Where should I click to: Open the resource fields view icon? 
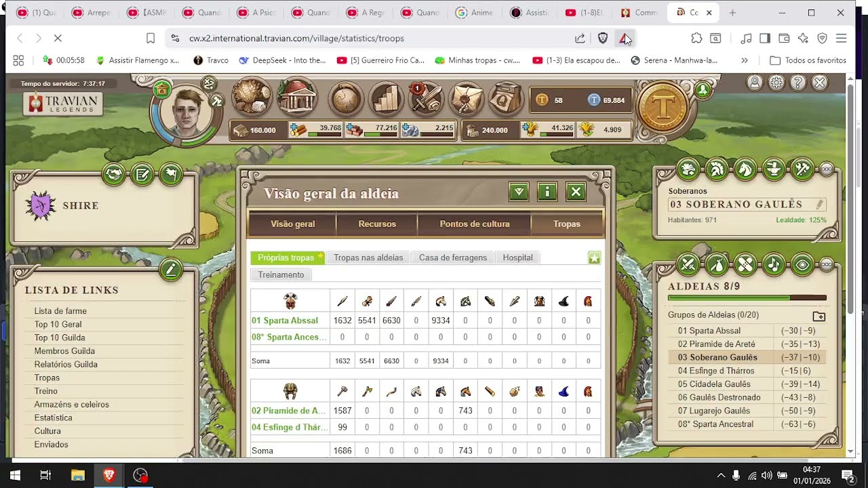pyautogui.click(x=252, y=98)
